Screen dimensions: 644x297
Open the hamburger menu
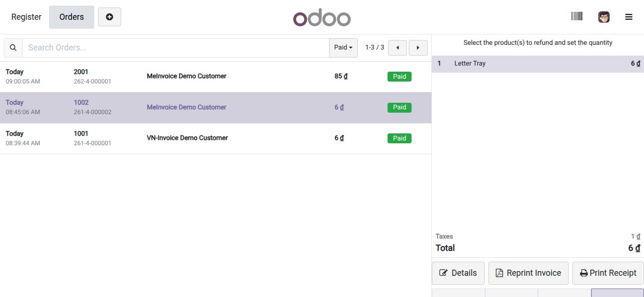pos(629,17)
